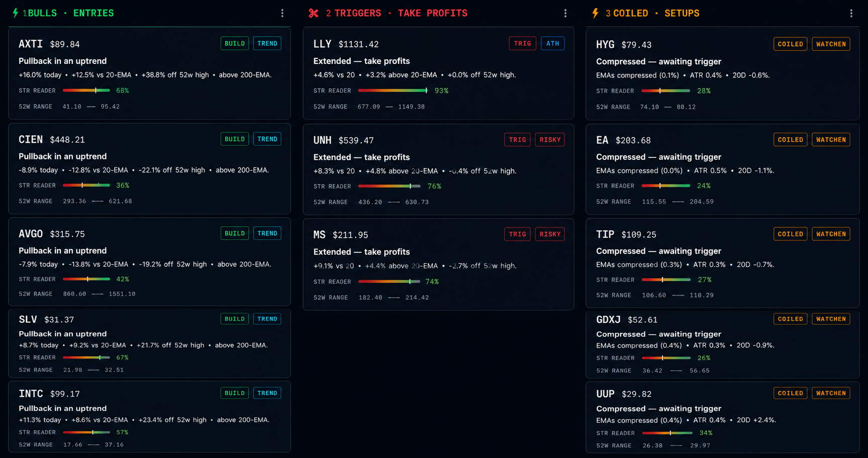The height and width of the screenshot is (458, 868).
Task: Click the ATH badge on LLY card
Action: 552,43
